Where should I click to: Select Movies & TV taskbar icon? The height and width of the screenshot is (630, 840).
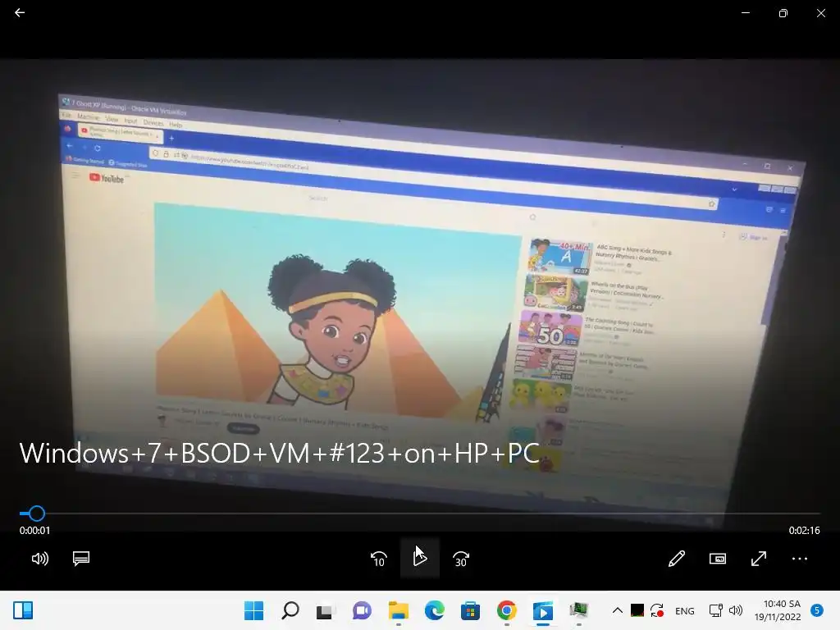coord(543,610)
